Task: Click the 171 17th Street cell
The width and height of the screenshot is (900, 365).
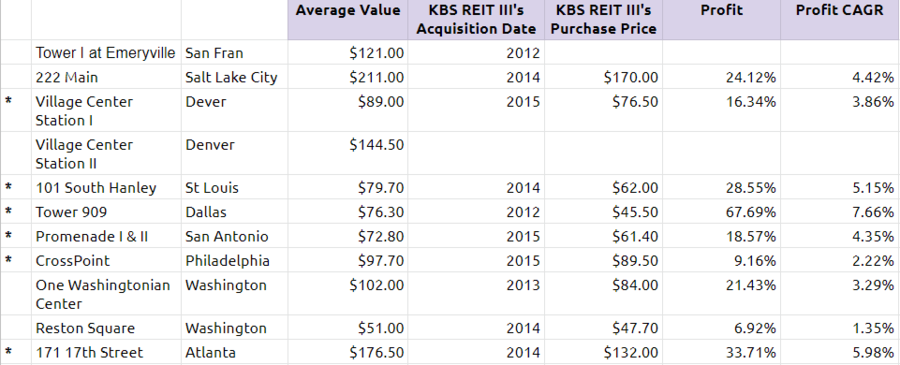Action: 106,352
